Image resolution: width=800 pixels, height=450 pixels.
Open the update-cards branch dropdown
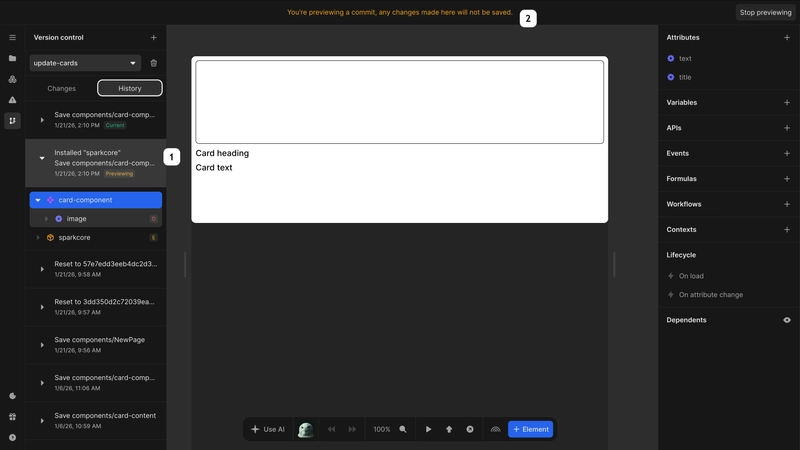tap(85, 63)
